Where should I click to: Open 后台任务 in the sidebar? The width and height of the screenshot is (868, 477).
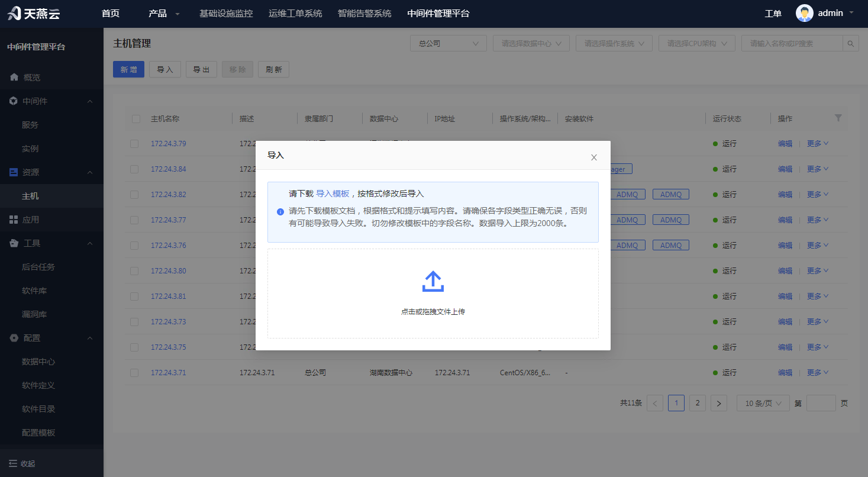pos(38,267)
